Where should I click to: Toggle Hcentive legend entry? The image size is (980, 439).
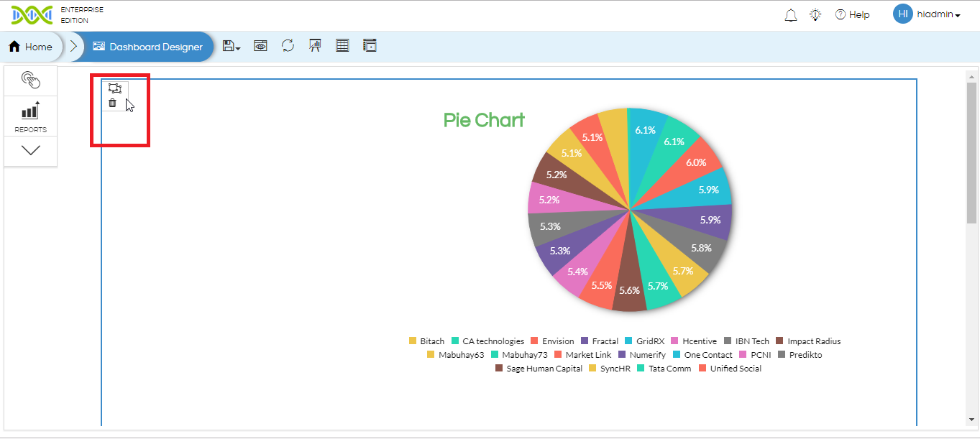[694, 341]
